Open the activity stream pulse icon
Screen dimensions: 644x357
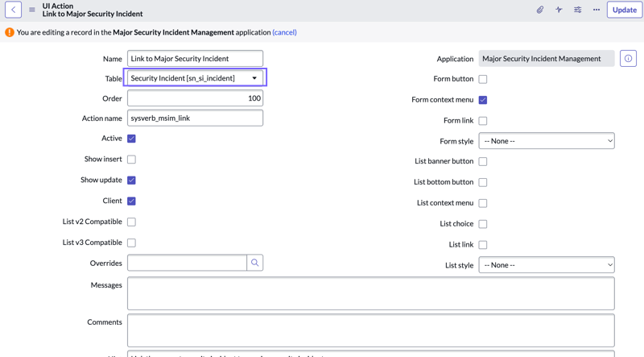[x=559, y=10]
